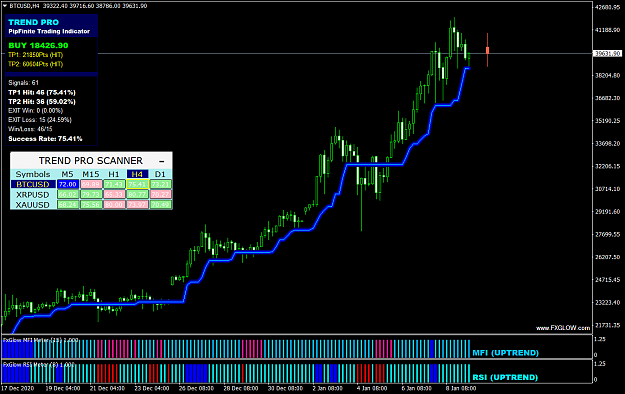Image resolution: width=625 pixels, height=394 pixels.
Task: Select M15 timeframe column in scanner
Action: point(91,174)
